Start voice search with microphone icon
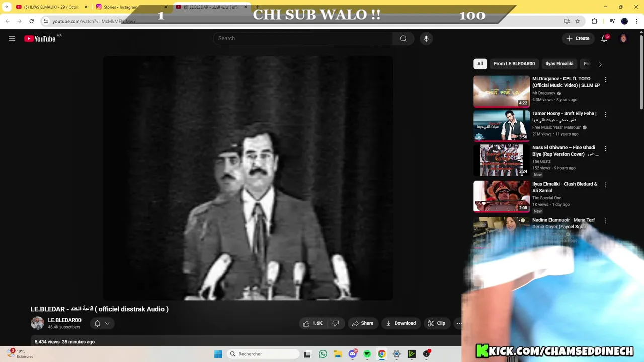This screenshot has height=362, width=644. click(426, 38)
